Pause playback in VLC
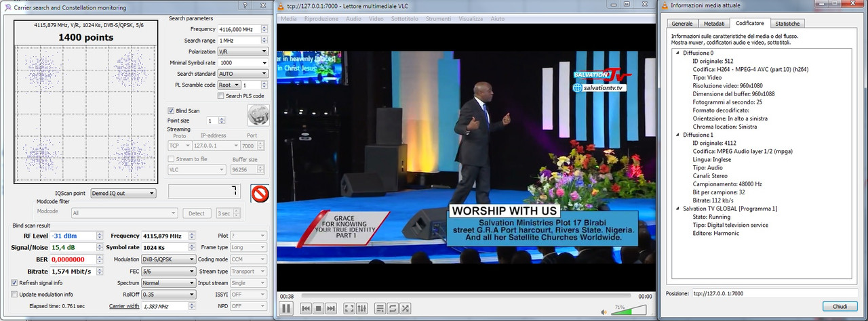The height and width of the screenshot is (321, 868). (x=287, y=308)
